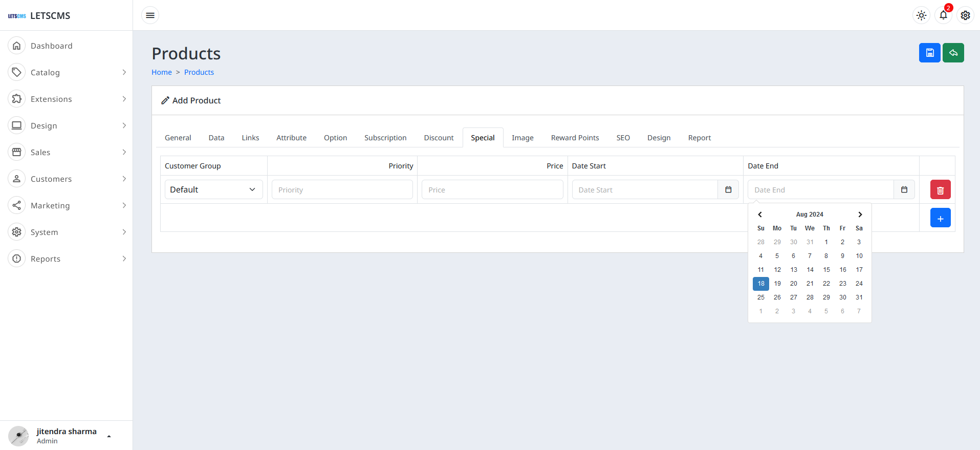Add a special row with plus button

[x=940, y=218]
